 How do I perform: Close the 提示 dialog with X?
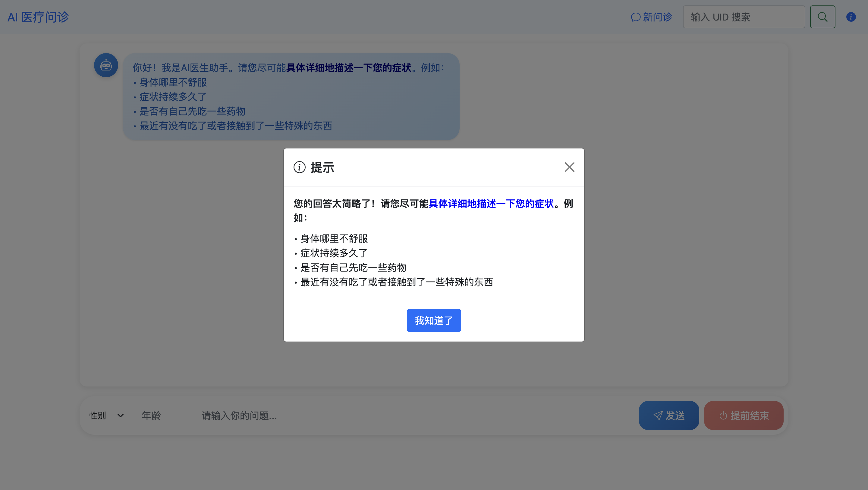click(x=569, y=167)
